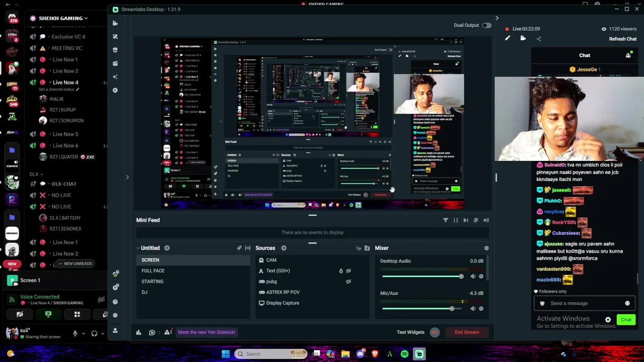Toggle Discord camera on or off
This screenshot has height=362, width=644.
point(20,314)
